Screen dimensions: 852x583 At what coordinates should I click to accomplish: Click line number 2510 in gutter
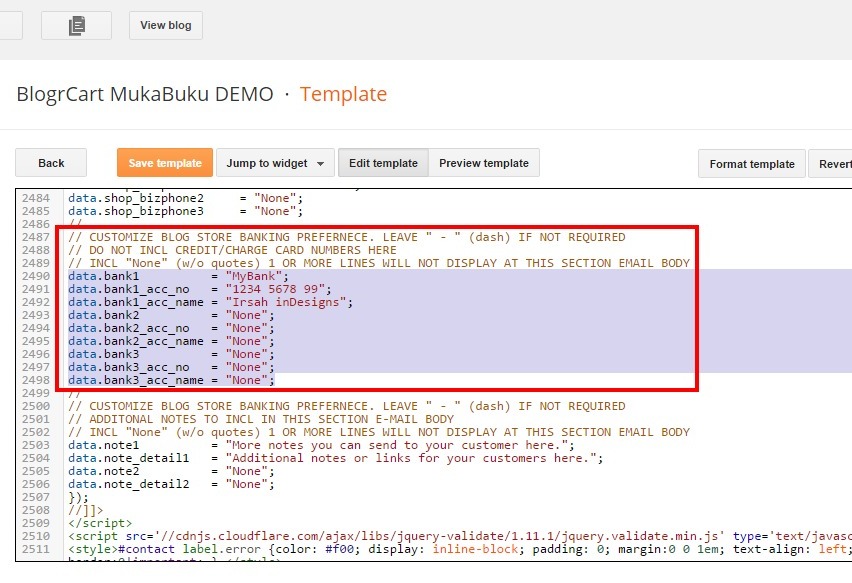[x=36, y=536]
